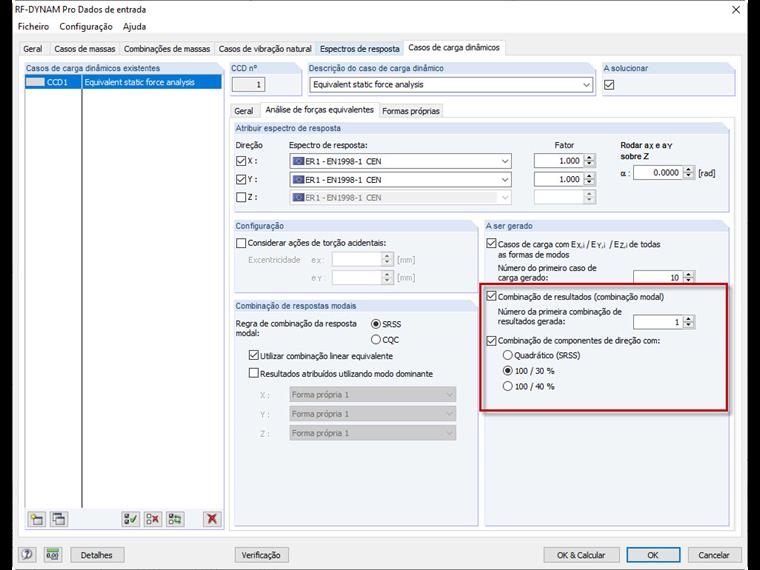
Task: Select CCD1 Equivalent static force analysis row
Action: point(124,82)
